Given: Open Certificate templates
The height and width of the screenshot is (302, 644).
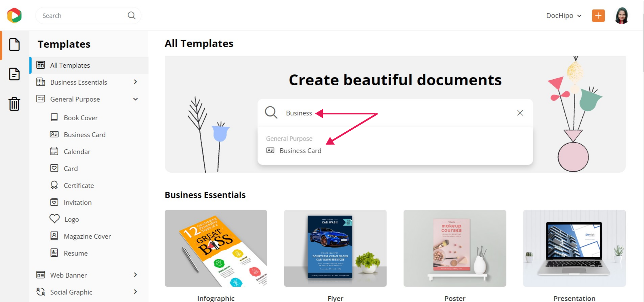Looking at the screenshot, I should tap(79, 186).
